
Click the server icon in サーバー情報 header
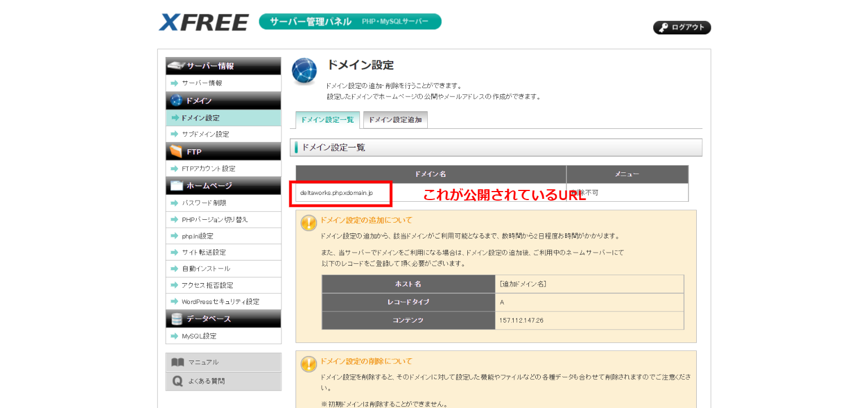pos(176,66)
